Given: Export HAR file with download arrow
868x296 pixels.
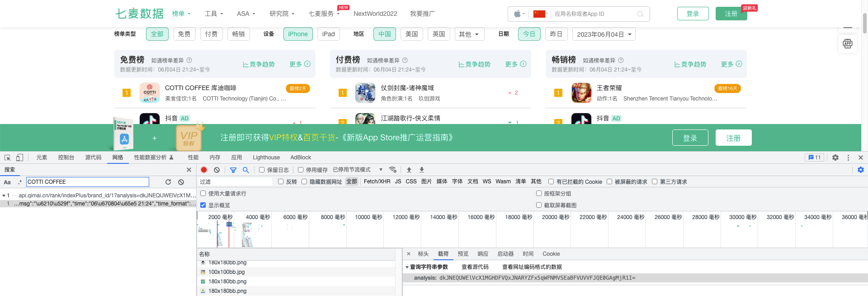Looking at the screenshot, I should (x=422, y=170).
